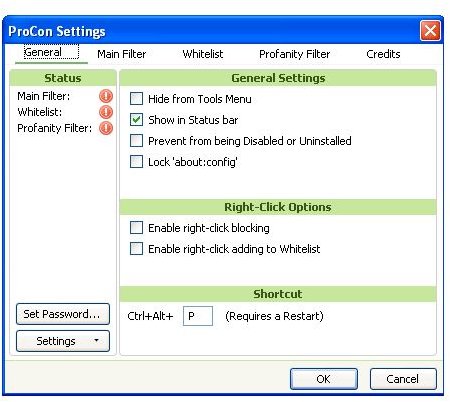Open the Settings dropdown button
This screenshot has width=450, height=402.
click(x=63, y=341)
